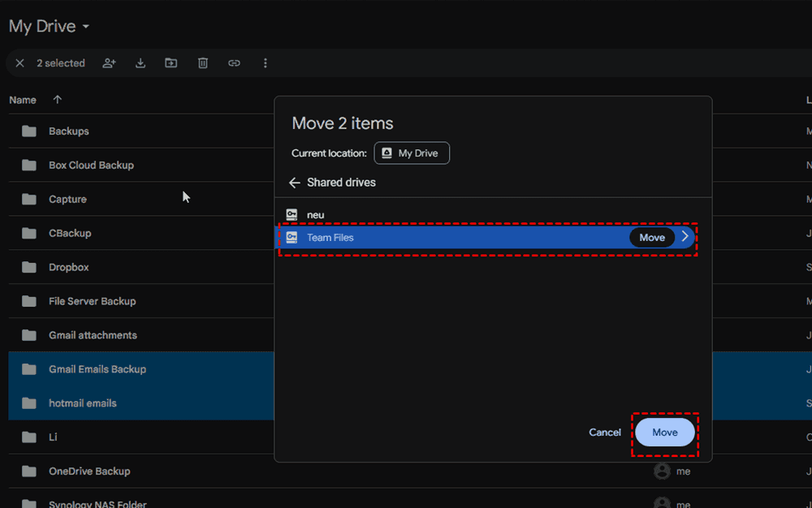
Task: Click the back arrow beside Shared drives
Action: (295, 183)
